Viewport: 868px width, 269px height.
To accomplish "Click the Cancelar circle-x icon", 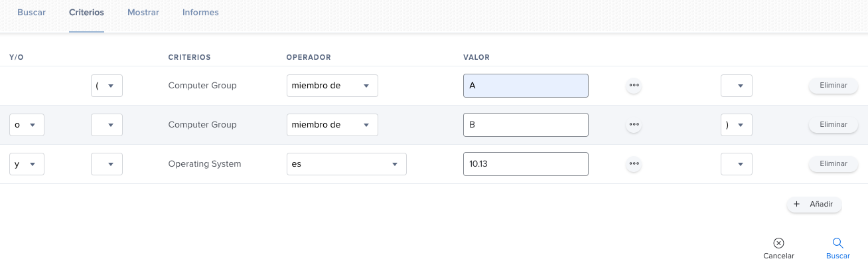I will [778, 243].
